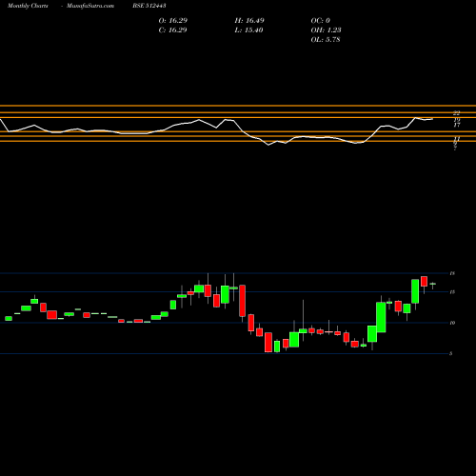The image size is (476, 476).
Task: Select the open value 'O: 16.29'
Action: (x=173, y=21)
